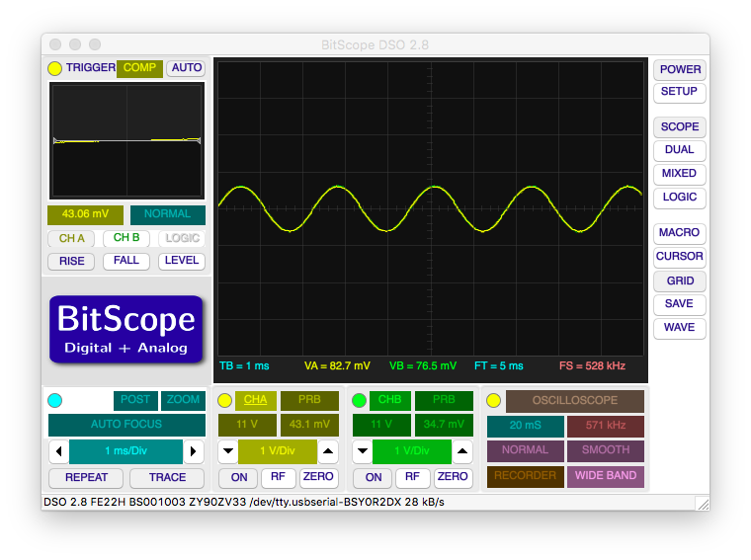Click the 1 ms/Div timebase control
751x560 pixels.
pos(125,452)
